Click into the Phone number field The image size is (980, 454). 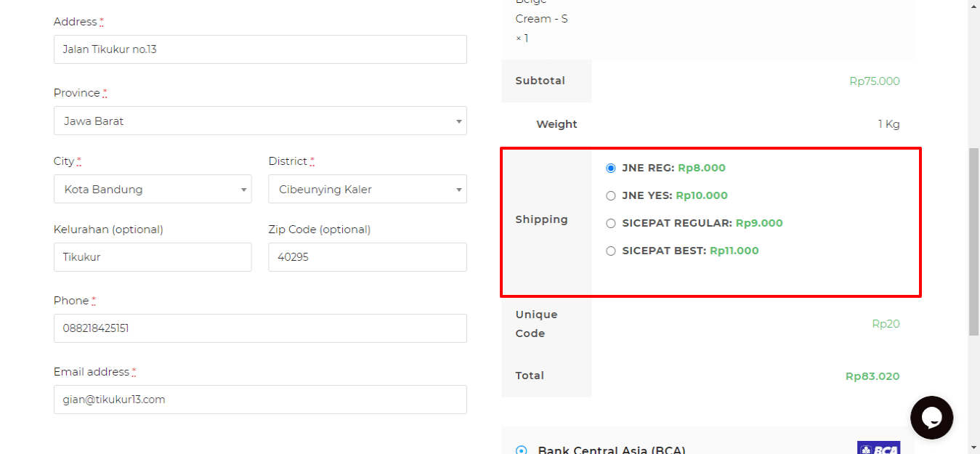(260, 328)
